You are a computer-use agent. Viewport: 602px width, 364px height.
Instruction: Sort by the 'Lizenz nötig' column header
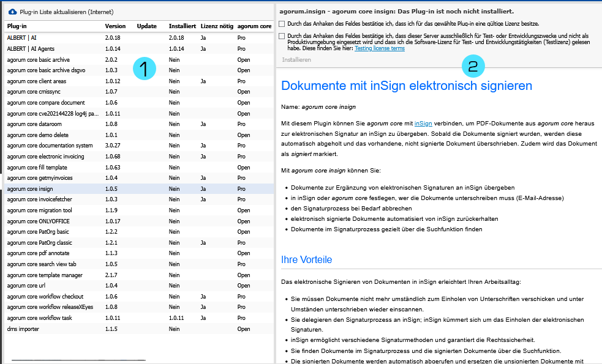point(217,26)
